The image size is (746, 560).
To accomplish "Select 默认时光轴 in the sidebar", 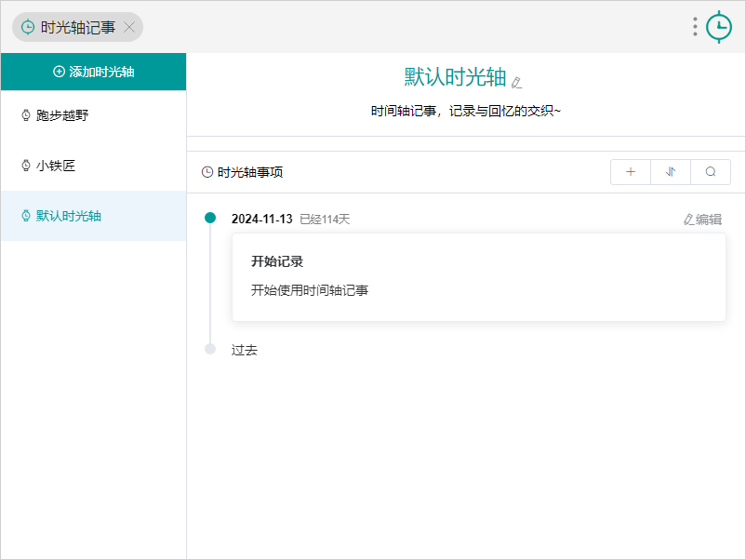I will (x=93, y=216).
